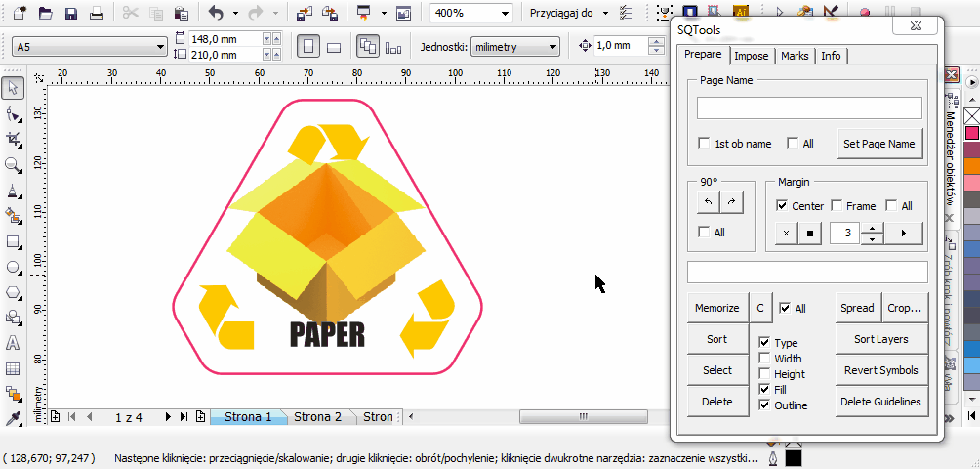Increase the 1,0 mm nudge distance stepper
Screen dimensions: 980x469
[656, 41]
